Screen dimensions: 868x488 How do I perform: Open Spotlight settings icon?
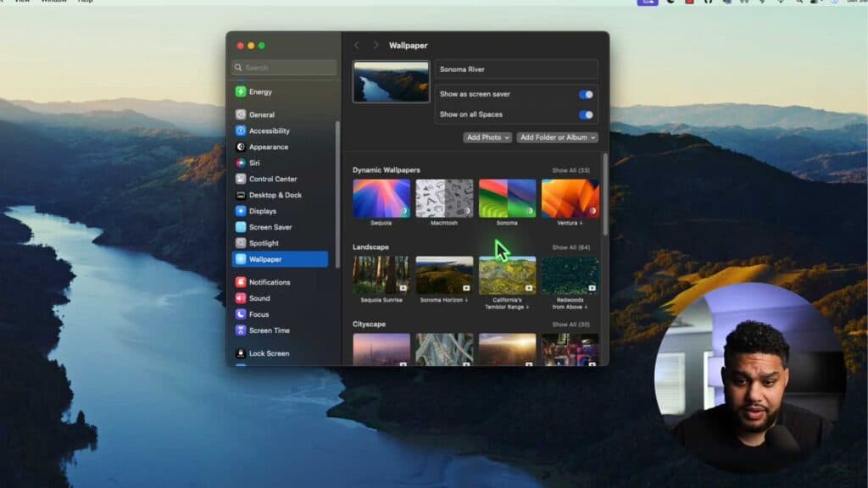click(240, 243)
